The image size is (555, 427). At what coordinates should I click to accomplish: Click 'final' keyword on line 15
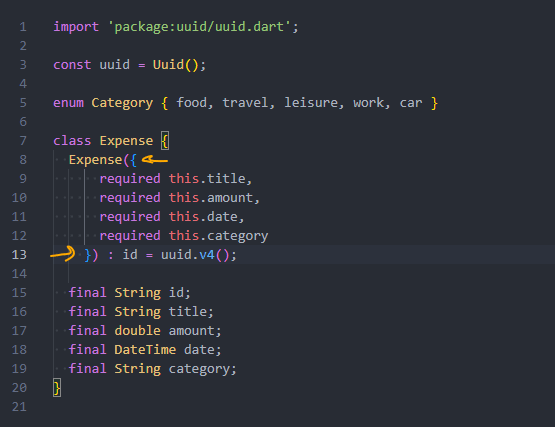87,293
